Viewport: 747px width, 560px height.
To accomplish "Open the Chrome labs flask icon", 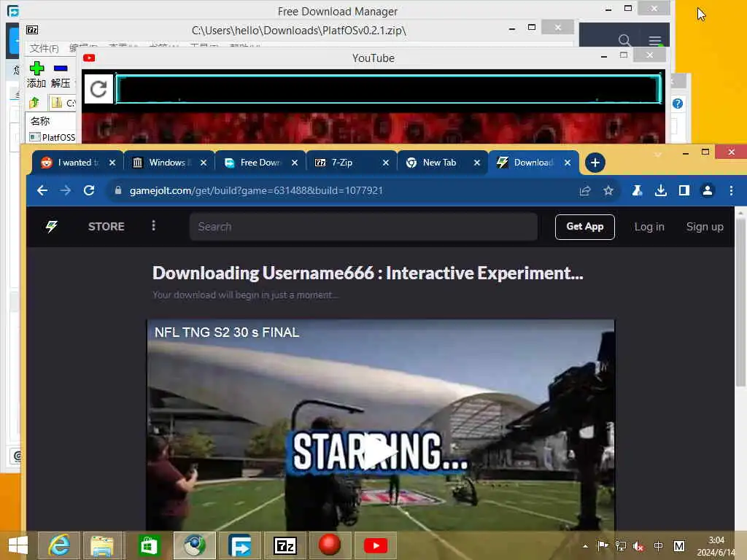I will (x=637, y=190).
